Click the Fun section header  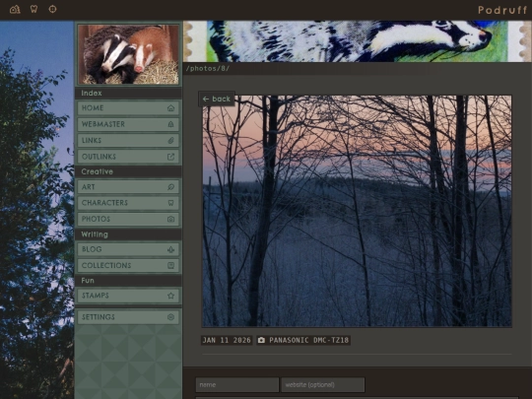pos(128,281)
